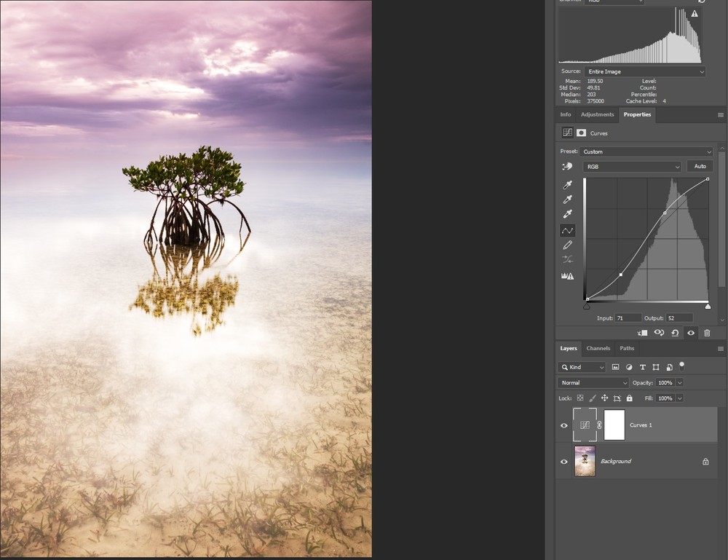Toggle Curves adjustment visibility in Properties
This screenshot has width=728, height=560.
click(x=691, y=333)
